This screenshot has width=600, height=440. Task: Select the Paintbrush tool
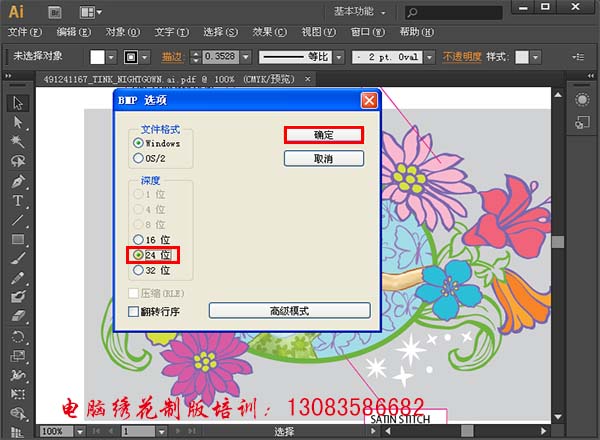(x=18, y=259)
